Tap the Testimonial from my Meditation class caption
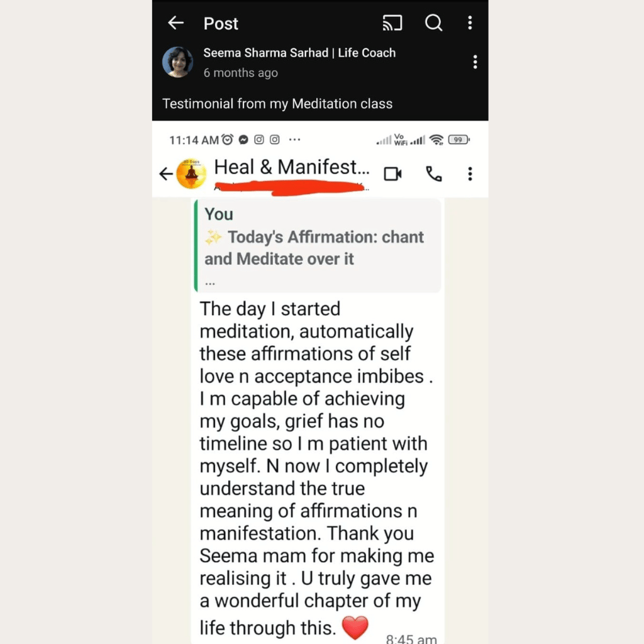644x644 pixels. 277,104
